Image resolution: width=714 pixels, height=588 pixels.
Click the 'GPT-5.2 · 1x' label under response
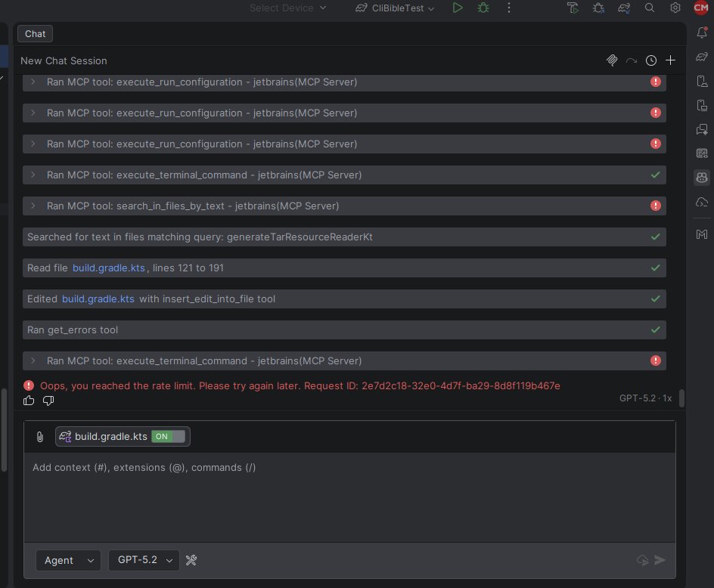pos(645,398)
